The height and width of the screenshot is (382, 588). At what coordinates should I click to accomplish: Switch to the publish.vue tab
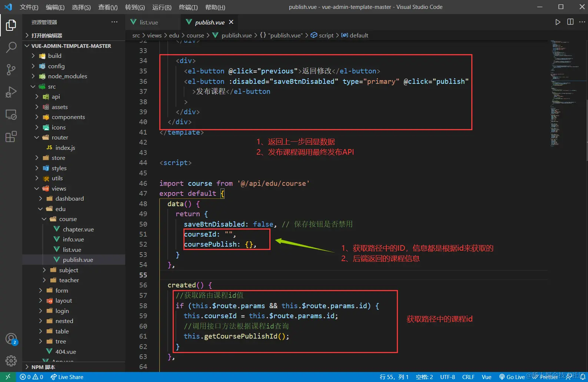coord(209,22)
